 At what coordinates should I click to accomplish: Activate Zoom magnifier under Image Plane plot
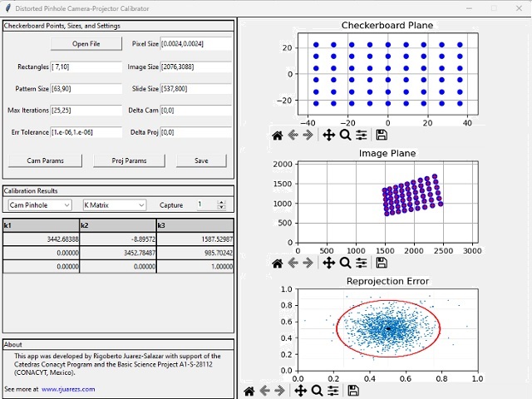coord(345,263)
